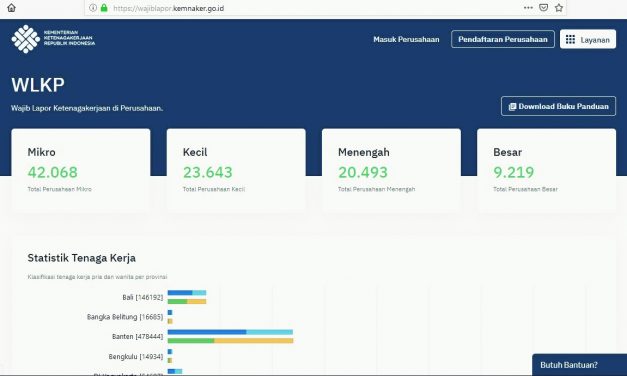Click the Kementerian Ketenagakerjaan logo
This screenshot has width=627, height=376.
(x=53, y=39)
